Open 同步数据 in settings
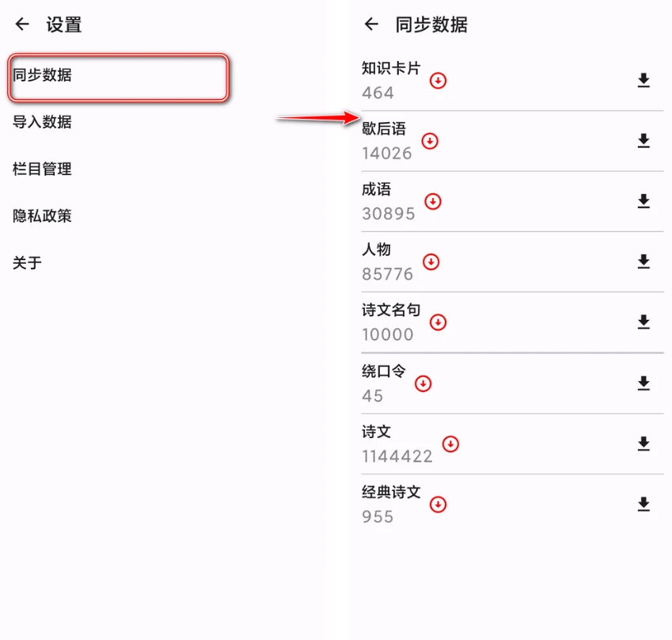 point(119,77)
